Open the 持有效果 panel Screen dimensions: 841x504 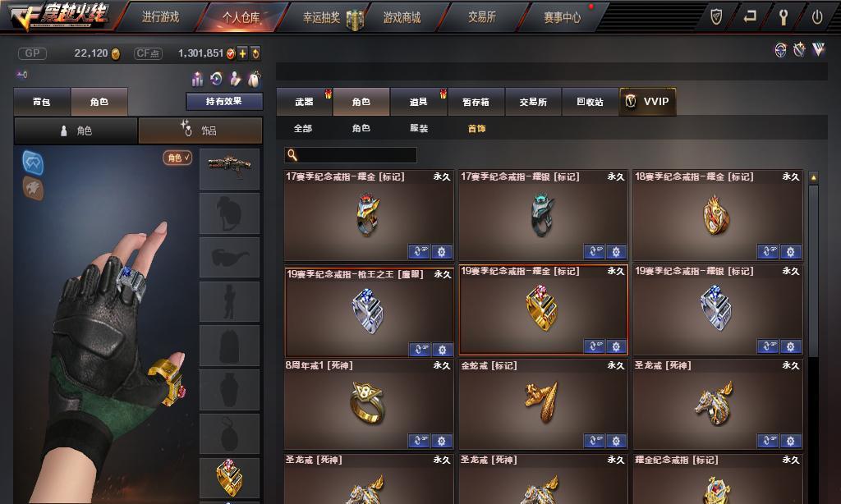(x=224, y=101)
